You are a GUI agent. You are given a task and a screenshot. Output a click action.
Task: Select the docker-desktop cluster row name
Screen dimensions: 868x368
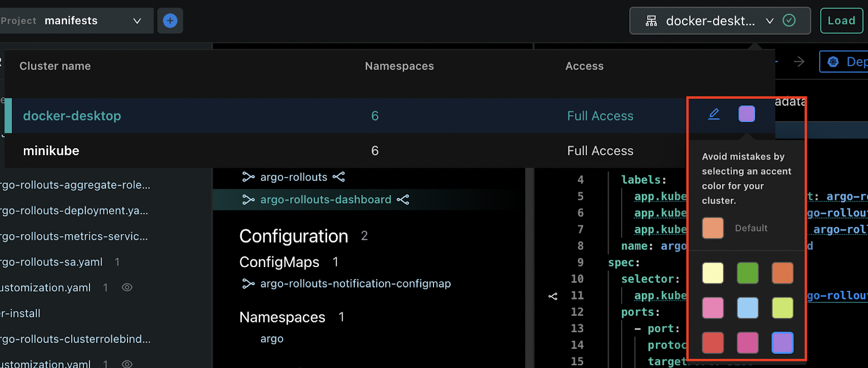[x=72, y=116]
